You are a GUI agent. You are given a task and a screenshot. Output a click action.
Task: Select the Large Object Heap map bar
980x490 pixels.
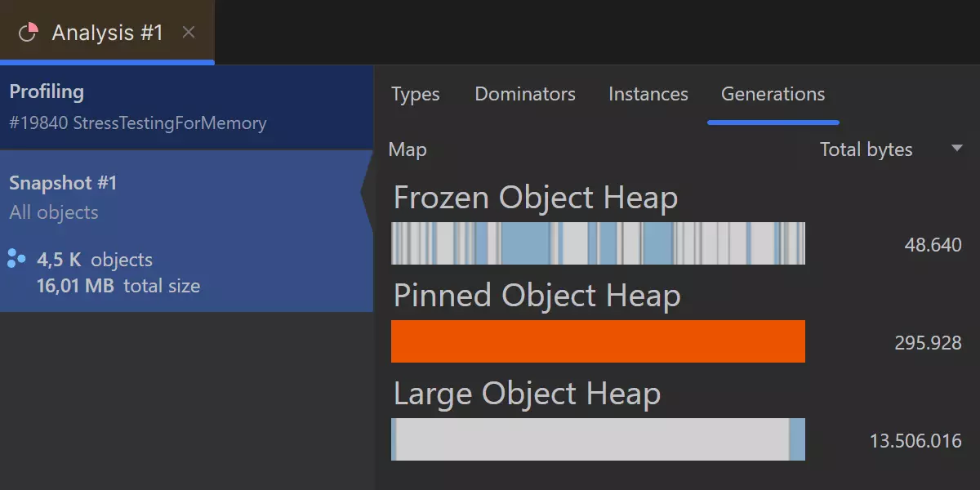point(598,439)
